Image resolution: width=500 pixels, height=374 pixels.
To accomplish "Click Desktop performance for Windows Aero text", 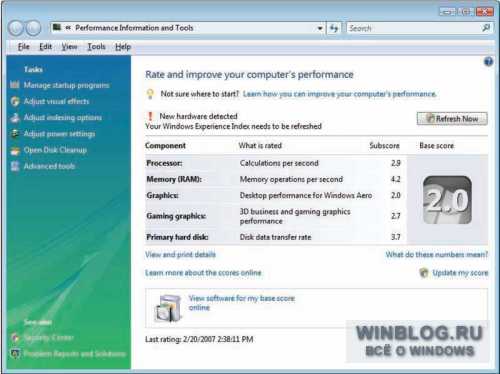I will 306,195.
